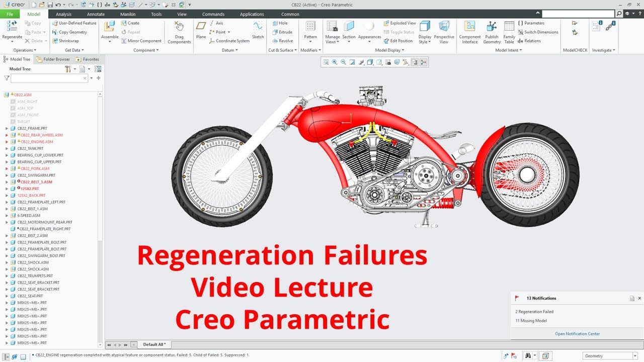Screen dimensions: 644x362
Task: Open the Folder Browser tab
Action: (x=53, y=59)
